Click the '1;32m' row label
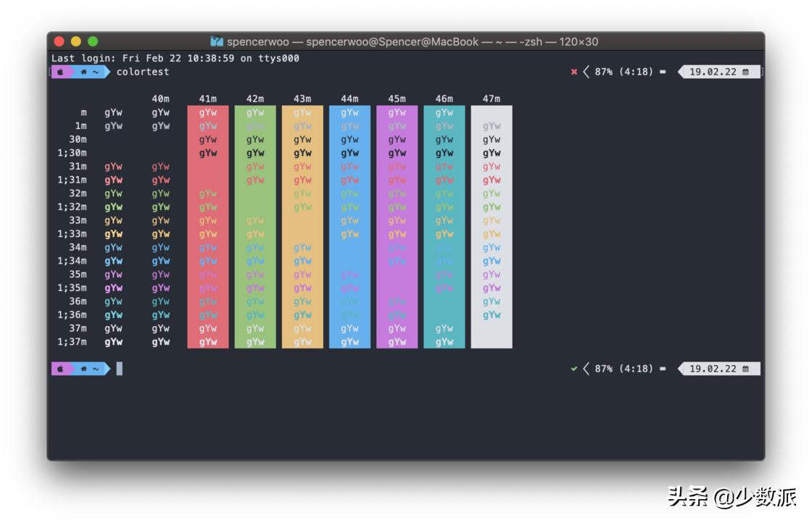812x523 pixels. [72, 207]
